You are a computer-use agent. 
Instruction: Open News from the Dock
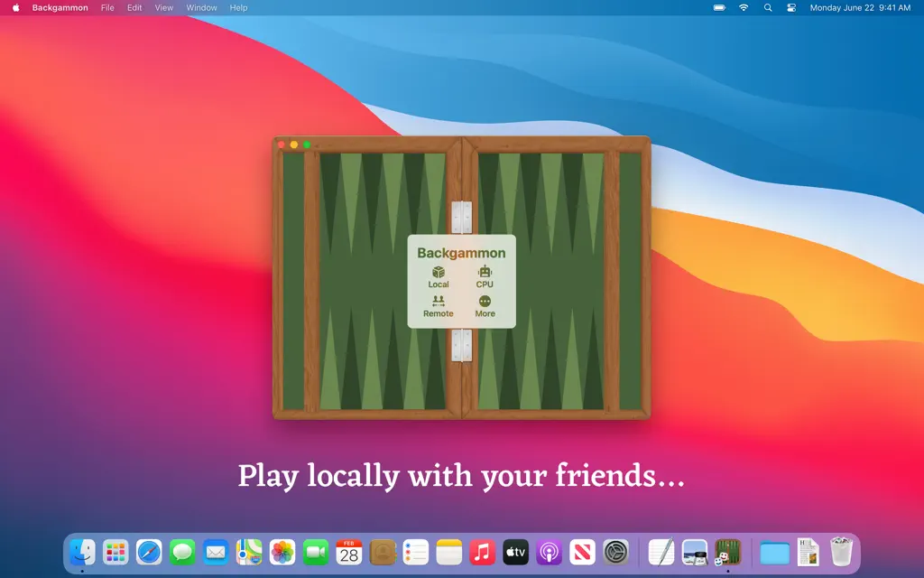pos(582,553)
